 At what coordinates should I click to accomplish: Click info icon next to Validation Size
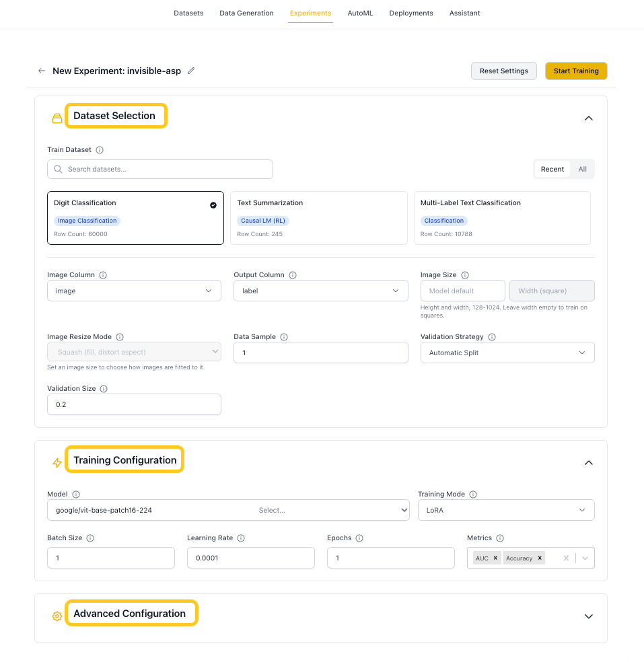pyautogui.click(x=104, y=389)
